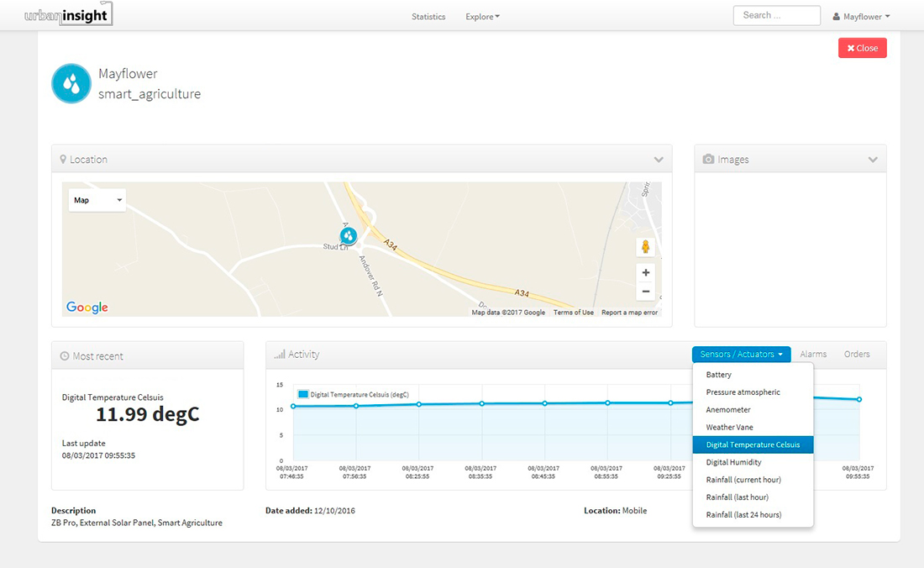Switch to the Alarms tab
This screenshot has width=924, height=568.
[813, 354]
